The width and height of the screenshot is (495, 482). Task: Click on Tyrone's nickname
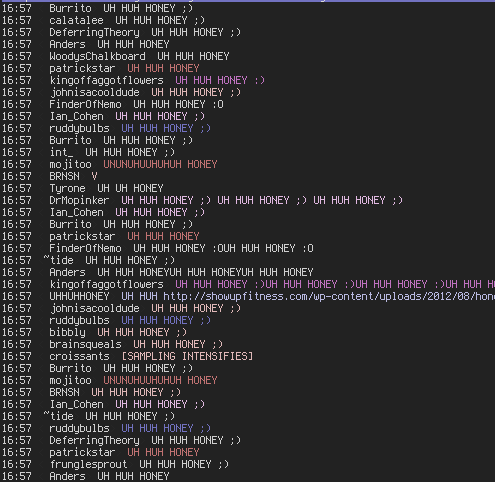[x=67, y=188]
